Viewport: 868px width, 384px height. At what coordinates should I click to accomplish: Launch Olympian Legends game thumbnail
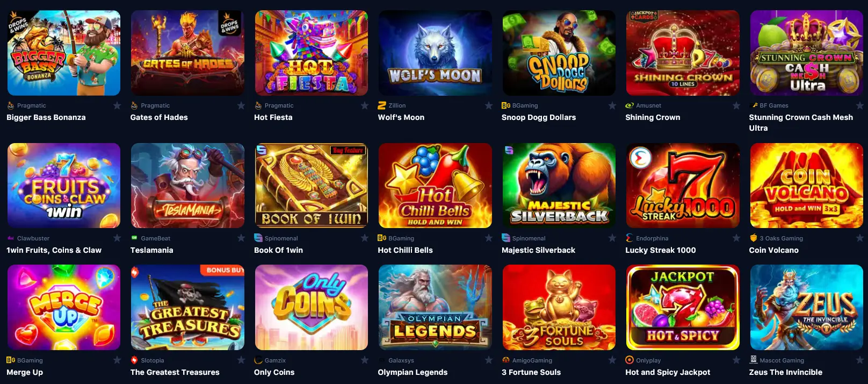click(435, 307)
